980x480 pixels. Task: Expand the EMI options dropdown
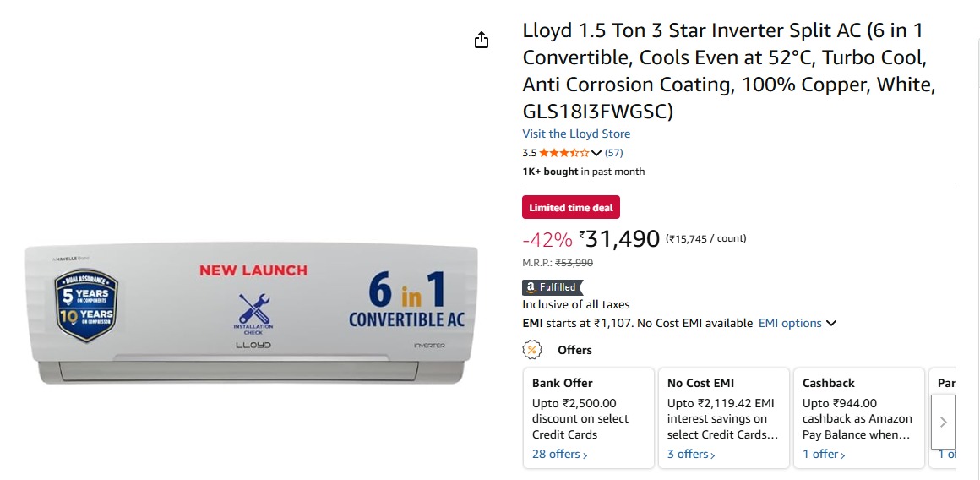[798, 323]
